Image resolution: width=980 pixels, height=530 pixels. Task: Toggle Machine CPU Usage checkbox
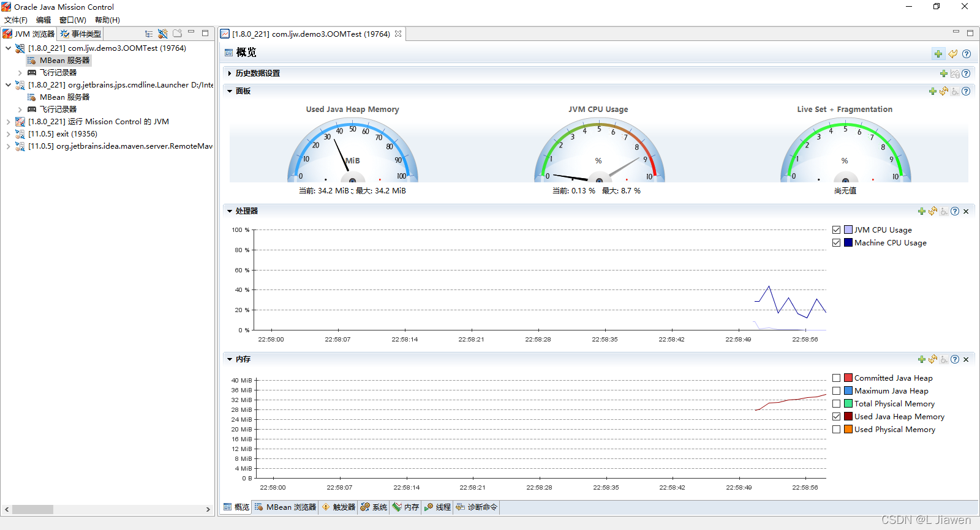tap(837, 243)
